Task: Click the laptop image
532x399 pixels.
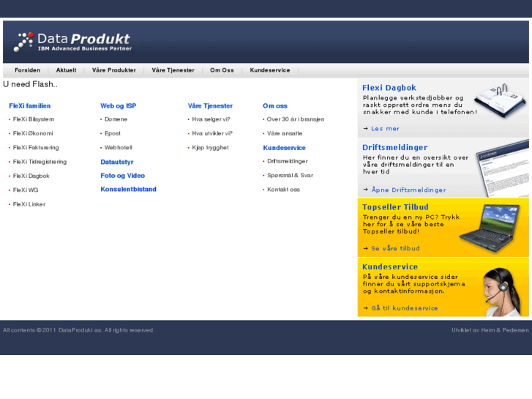Action: click(x=490, y=228)
